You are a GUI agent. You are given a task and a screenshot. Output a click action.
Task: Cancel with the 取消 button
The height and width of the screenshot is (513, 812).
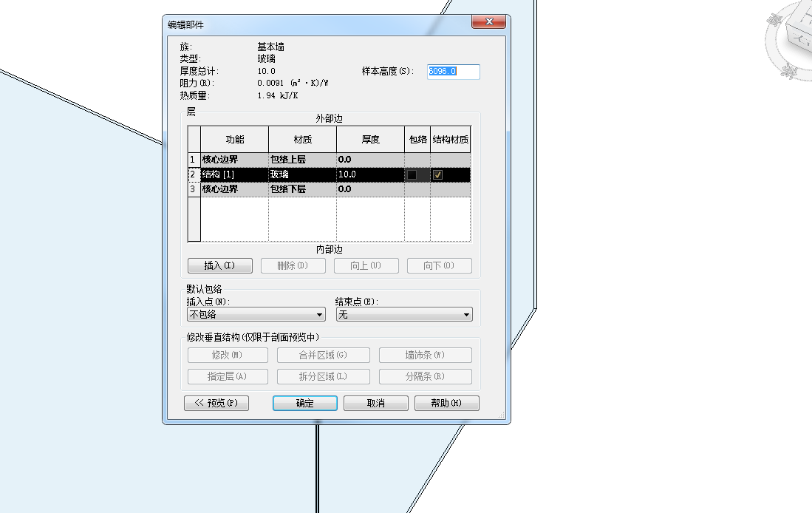coord(376,403)
